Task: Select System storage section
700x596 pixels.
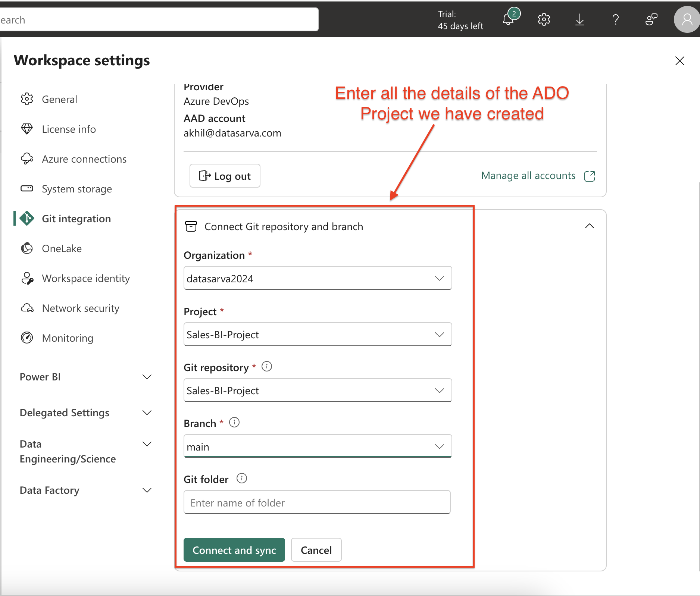Action: [77, 189]
